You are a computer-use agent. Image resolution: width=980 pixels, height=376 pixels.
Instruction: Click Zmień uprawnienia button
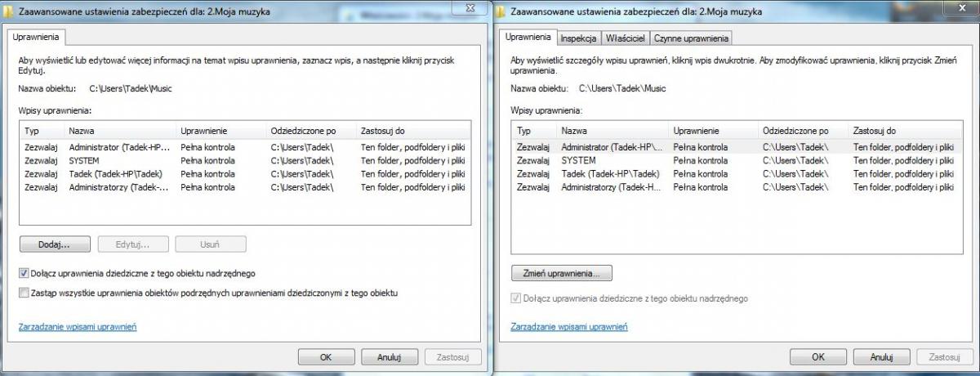[561, 273]
